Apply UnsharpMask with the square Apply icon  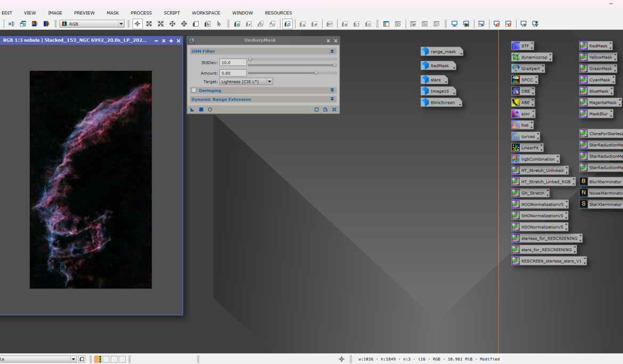pyautogui.click(x=201, y=110)
